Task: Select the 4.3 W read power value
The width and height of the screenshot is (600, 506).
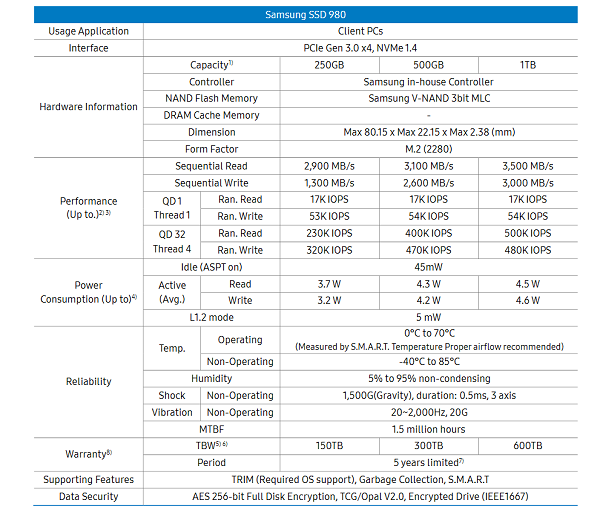Action: point(429,284)
